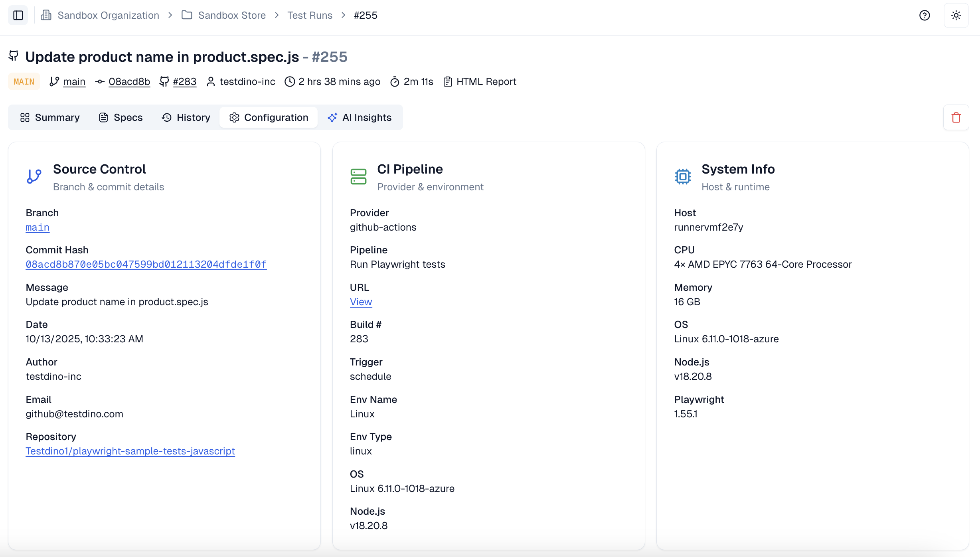Switch theme with the sun icon
This screenshot has width=980, height=557.
(956, 15)
